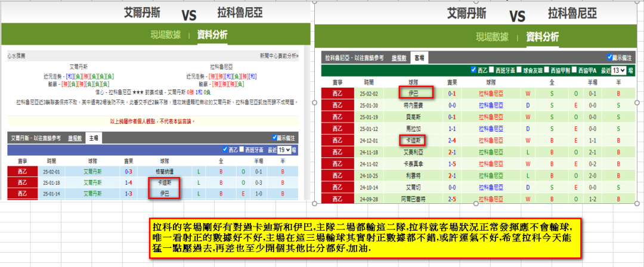Click the 半場 column header in right table
Viewport: 644px width, 267px height.
point(592,82)
